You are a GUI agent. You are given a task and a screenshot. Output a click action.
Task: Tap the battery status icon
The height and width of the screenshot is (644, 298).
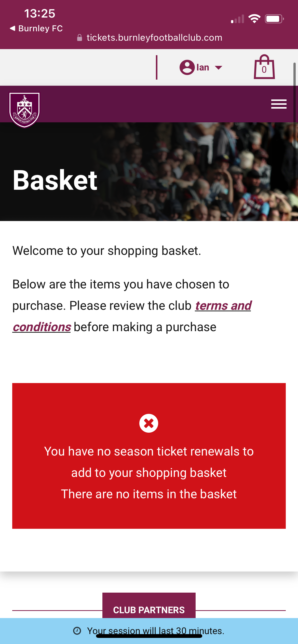274,19
